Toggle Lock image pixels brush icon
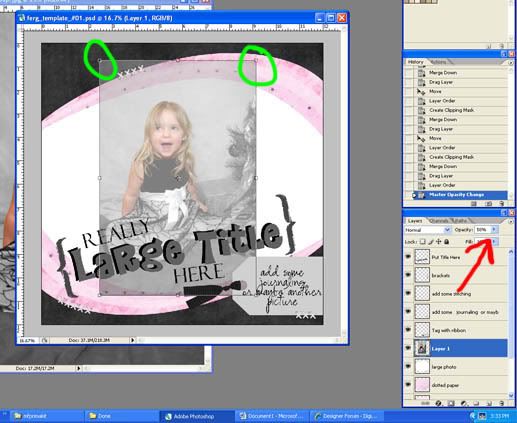 [430, 242]
